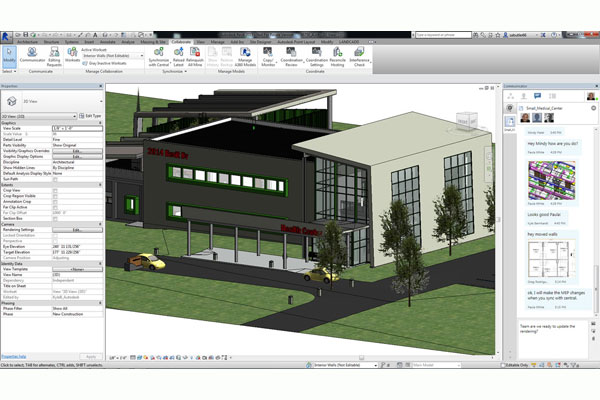This screenshot has width=600, height=400.
Task: Switch to the Architecture ribbon tab
Action: 29,42
